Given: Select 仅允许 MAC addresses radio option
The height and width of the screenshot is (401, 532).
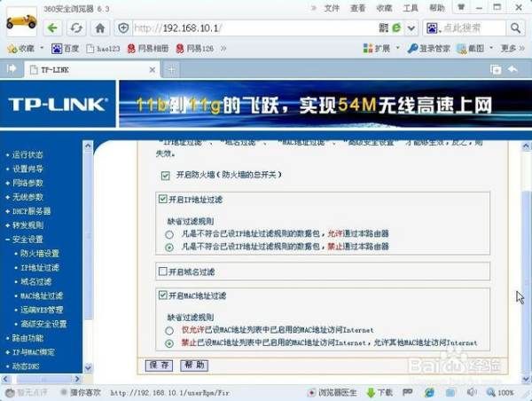Looking at the screenshot, I should (x=169, y=330).
